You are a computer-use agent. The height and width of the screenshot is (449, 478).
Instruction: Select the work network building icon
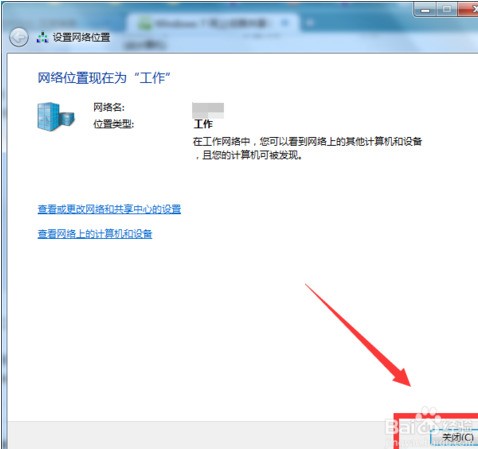pos(55,116)
